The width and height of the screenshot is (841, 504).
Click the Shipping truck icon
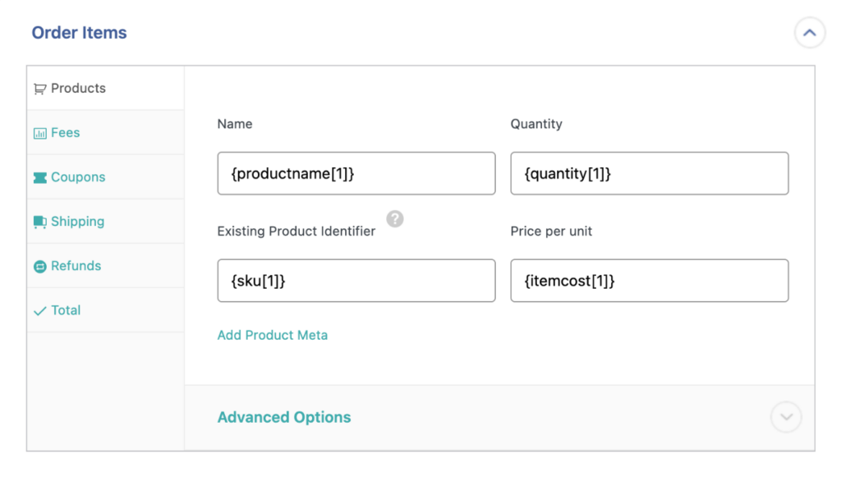[x=39, y=222]
